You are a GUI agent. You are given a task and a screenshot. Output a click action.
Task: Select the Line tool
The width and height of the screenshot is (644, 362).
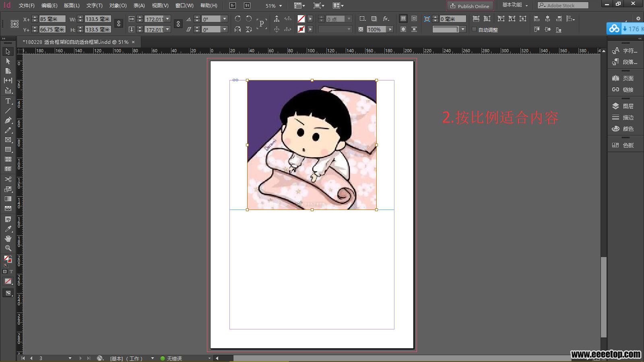[8, 111]
